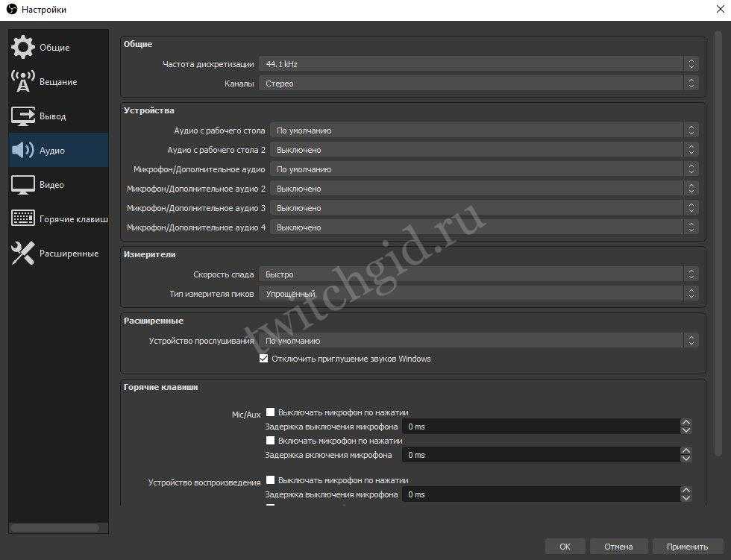The height and width of the screenshot is (560, 731).
Task: Open the Частота дискретизации dropdown
Action: point(479,64)
